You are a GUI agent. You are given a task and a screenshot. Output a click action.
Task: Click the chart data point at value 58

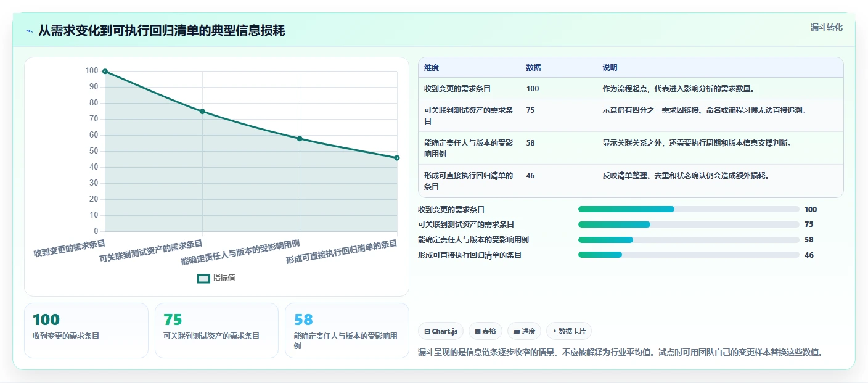[300, 139]
